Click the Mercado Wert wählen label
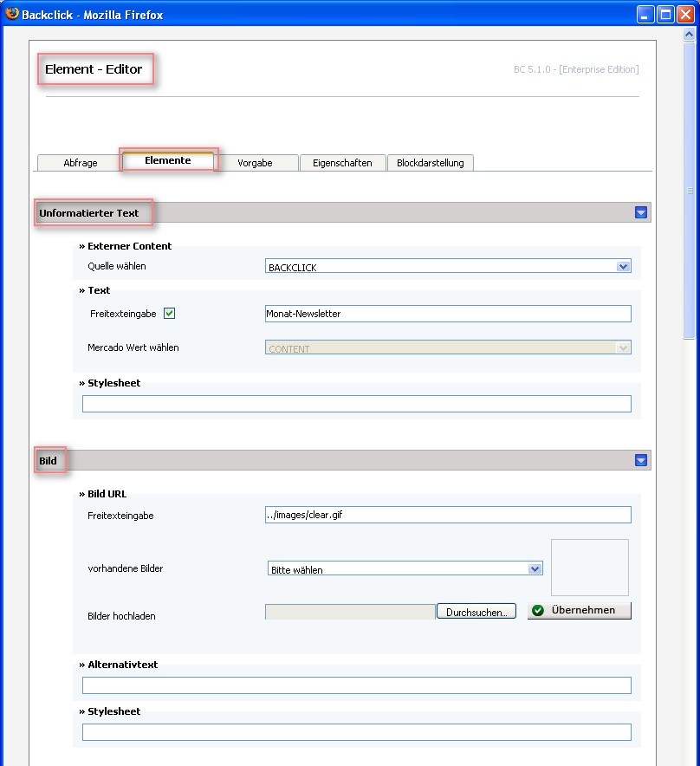The width and height of the screenshot is (700, 766). [x=133, y=347]
